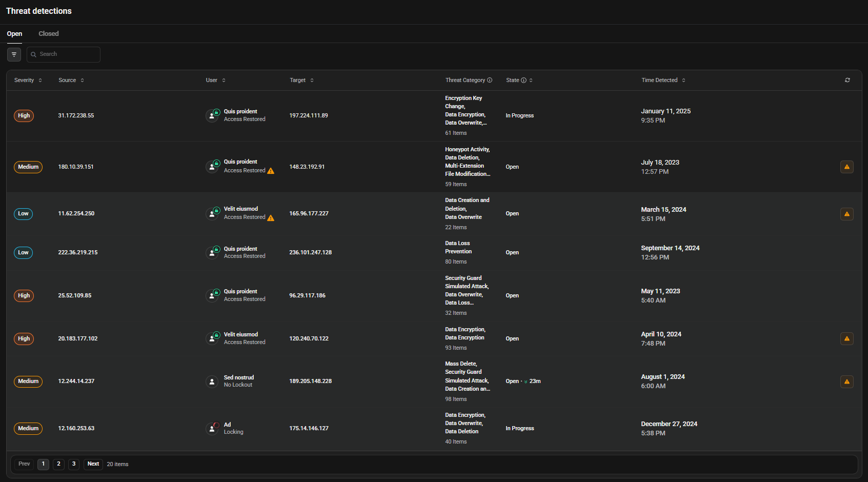868x482 pixels.
Task: Sort table by Severity column
Action: point(28,80)
